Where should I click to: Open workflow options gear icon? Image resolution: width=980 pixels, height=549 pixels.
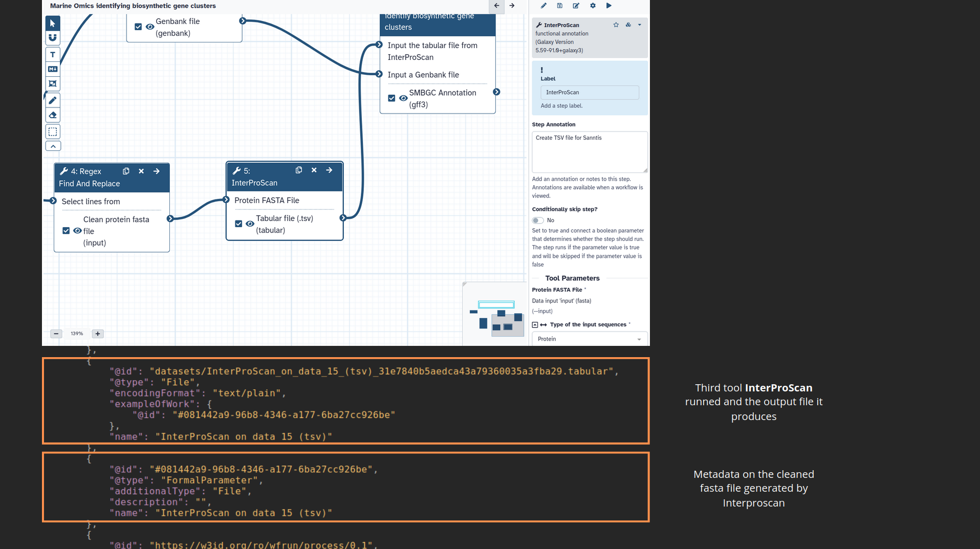pos(593,6)
